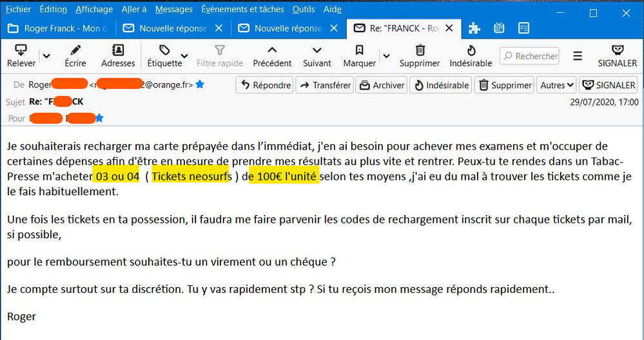Open the Adresses address book

[118, 56]
